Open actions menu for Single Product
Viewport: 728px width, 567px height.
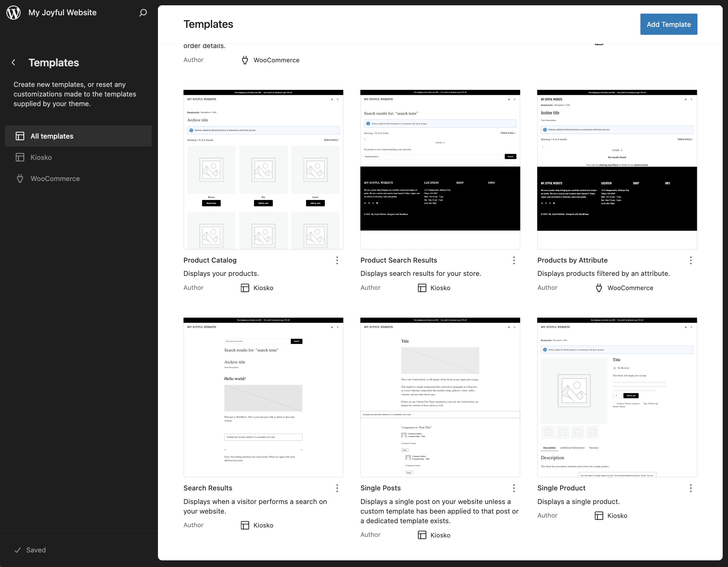point(691,488)
